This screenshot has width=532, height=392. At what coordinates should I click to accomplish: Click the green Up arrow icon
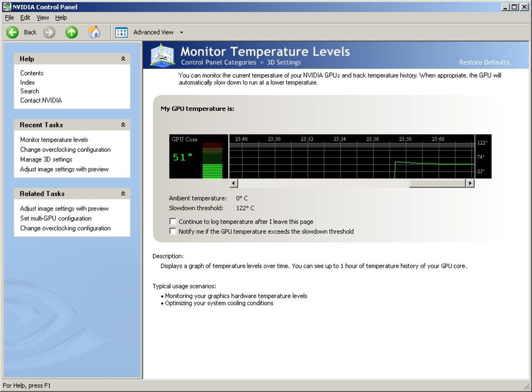71,32
